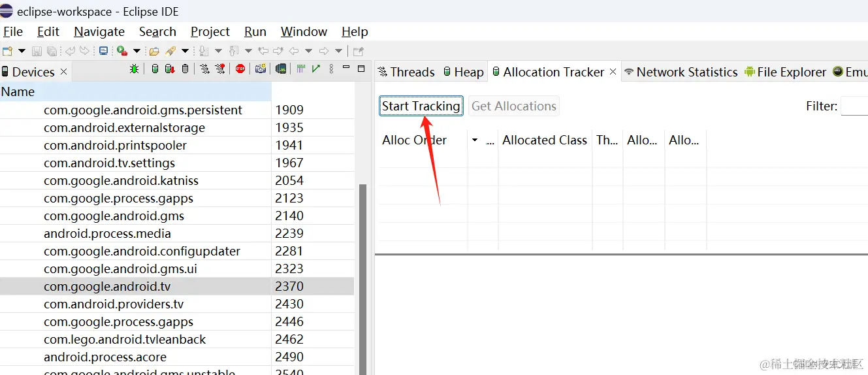Click into the Filter input field
Viewport: 868px width, 375px height.
tap(854, 106)
